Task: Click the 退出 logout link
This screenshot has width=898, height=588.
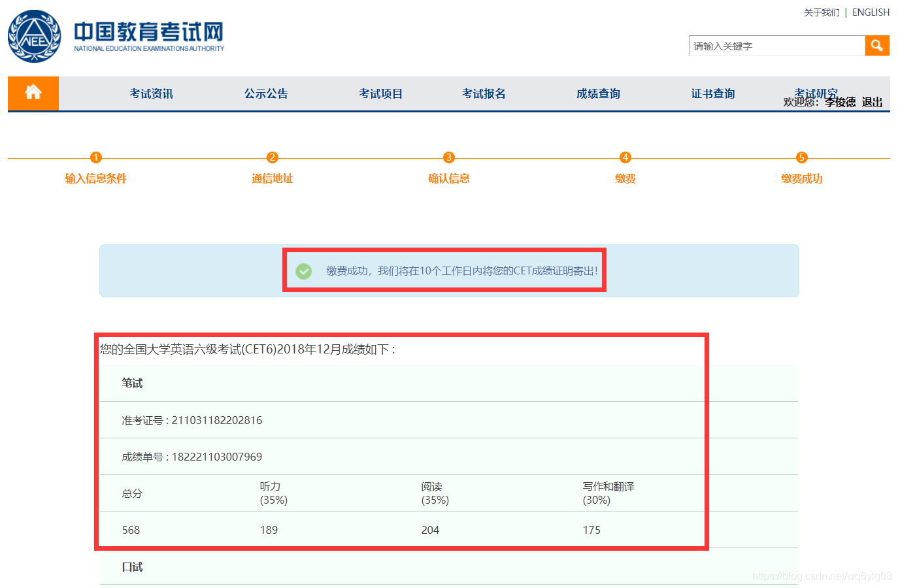Action: (872, 102)
